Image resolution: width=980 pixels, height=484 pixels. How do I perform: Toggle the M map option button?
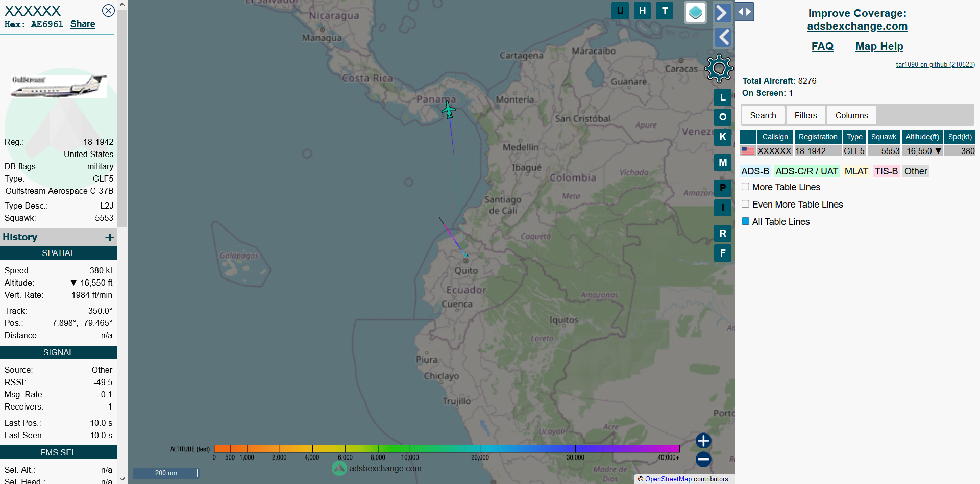tap(723, 162)
